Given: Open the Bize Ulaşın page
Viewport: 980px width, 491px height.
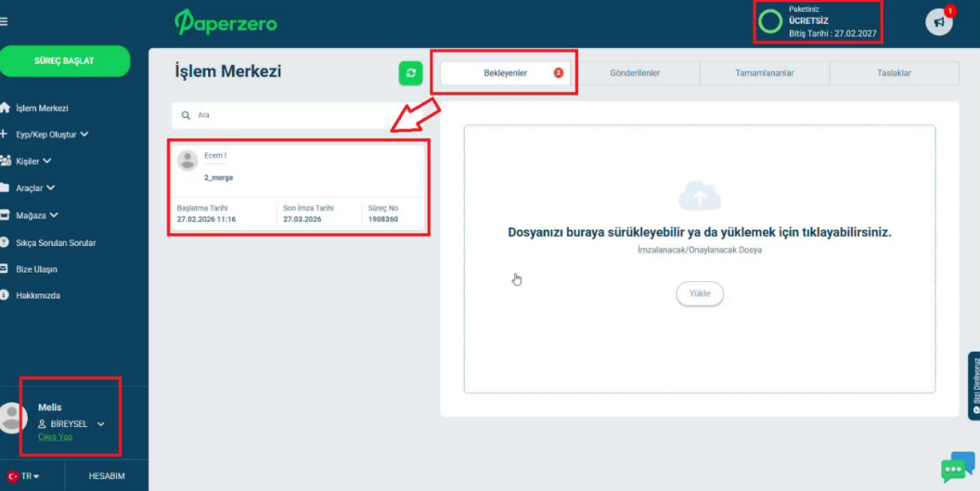Looking at the screenshot, I should coord(36,269).
